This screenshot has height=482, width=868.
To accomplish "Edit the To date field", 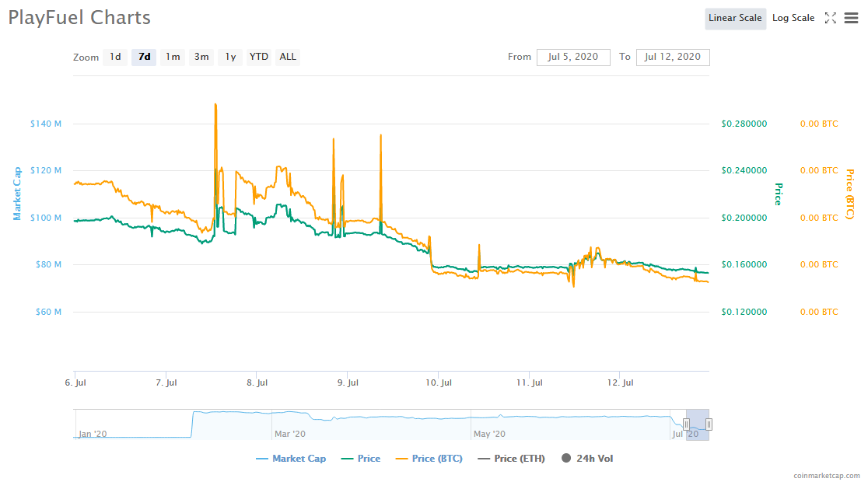I will coord(673,57).
